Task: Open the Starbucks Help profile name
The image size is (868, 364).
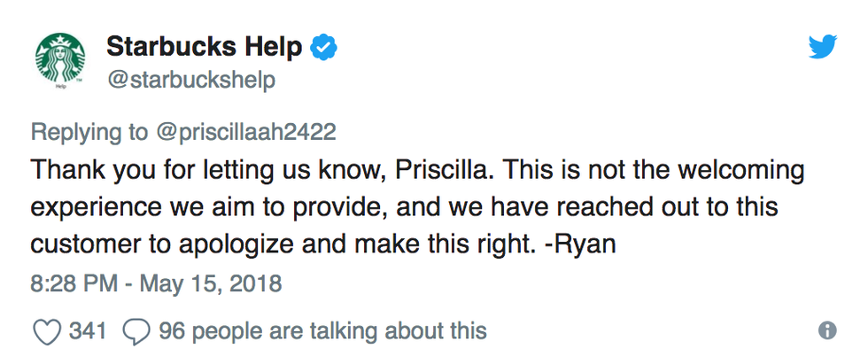Action: 205,46
